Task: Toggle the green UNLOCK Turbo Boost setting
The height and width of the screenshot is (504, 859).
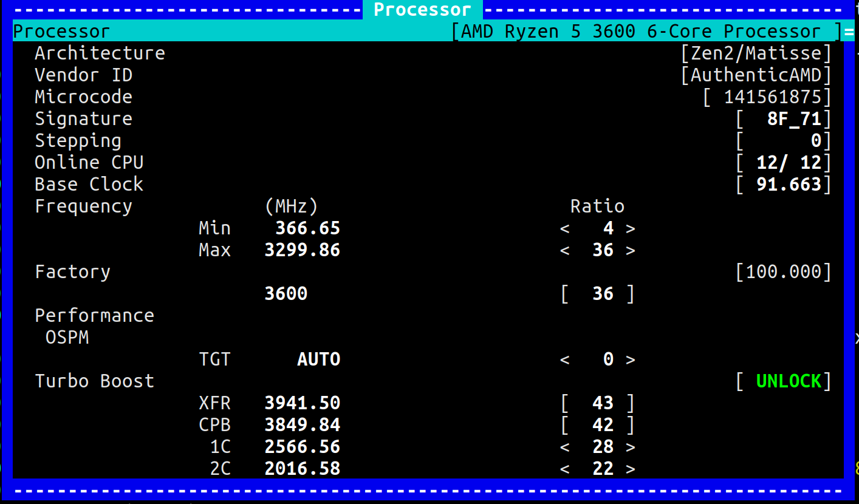Action: 789,381
